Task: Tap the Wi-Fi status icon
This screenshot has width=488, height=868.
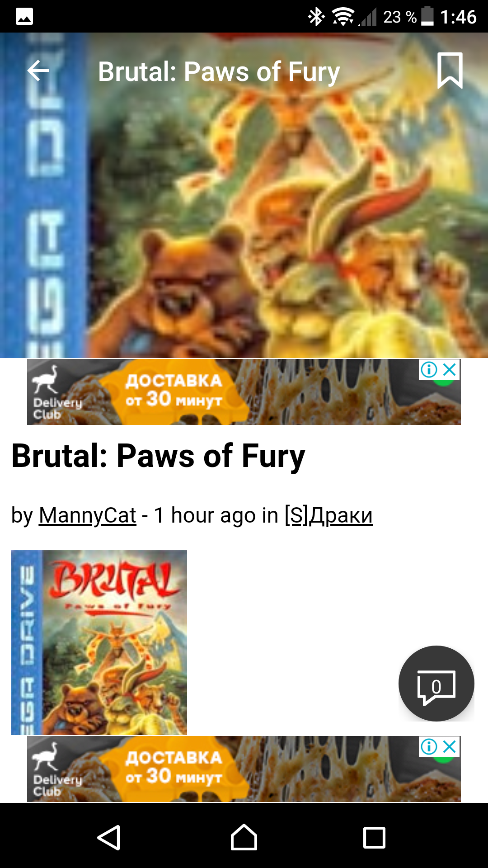Action: 343,17
